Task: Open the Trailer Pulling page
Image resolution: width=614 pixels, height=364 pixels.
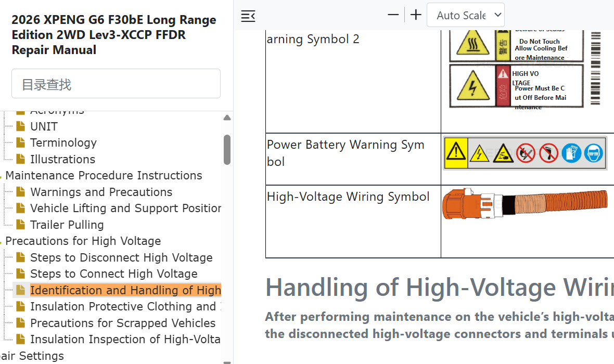Action: [x=67, y=225]
